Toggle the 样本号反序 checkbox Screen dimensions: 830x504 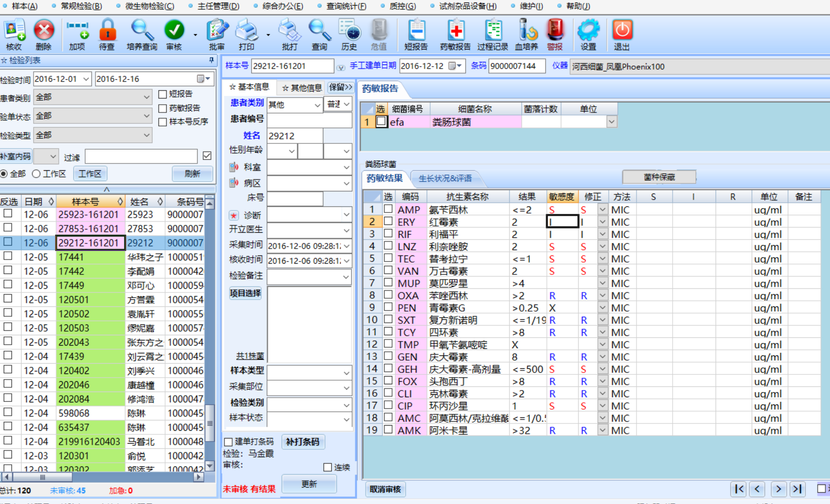click(162, 122)
